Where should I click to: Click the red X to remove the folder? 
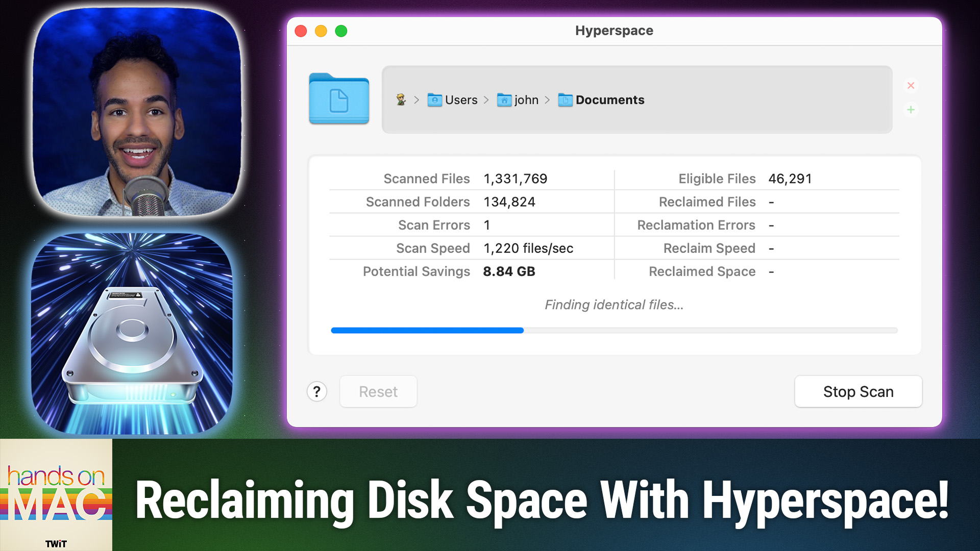point(911,85)
